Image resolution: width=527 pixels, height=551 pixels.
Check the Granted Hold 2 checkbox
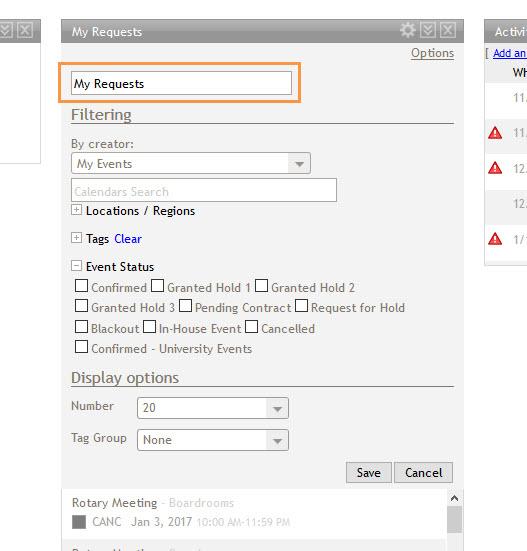[261, 286]
